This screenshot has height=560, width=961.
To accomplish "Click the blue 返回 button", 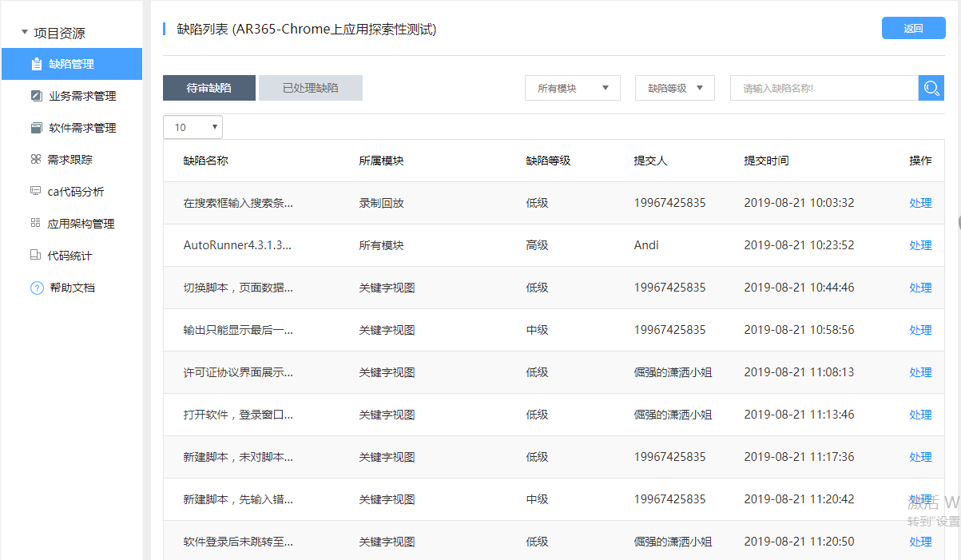I will pyautogui.click(x=913, y=28).
